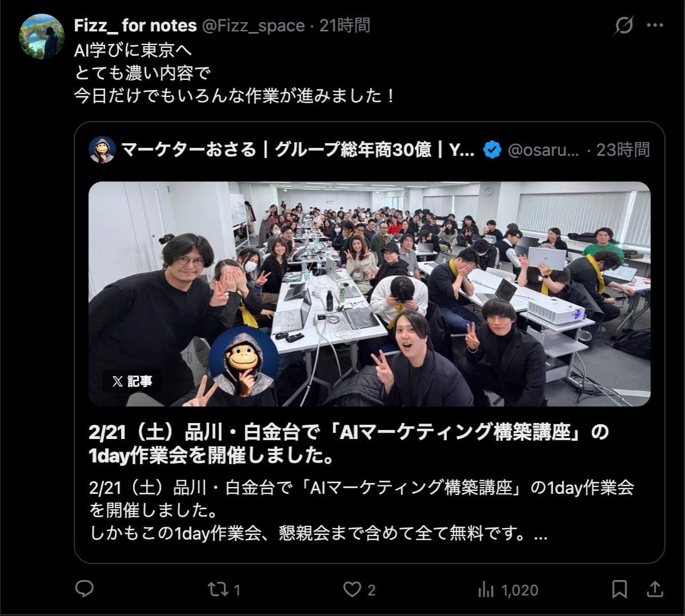Click the X 記事 article badge
Viewport: 685px width, 616px height.
(132, 381)
